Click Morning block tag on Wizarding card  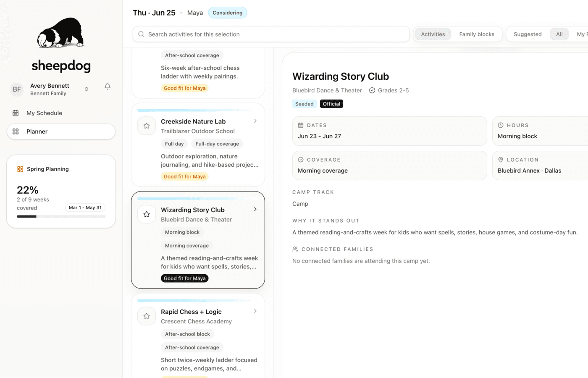click(x=182, y=232)
